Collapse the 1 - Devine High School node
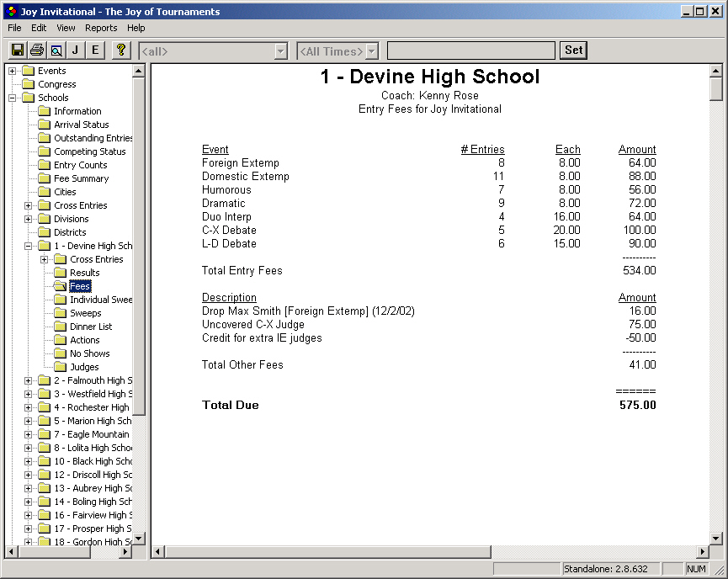This screenshot has height=579, width=728. tap(29, 246)
